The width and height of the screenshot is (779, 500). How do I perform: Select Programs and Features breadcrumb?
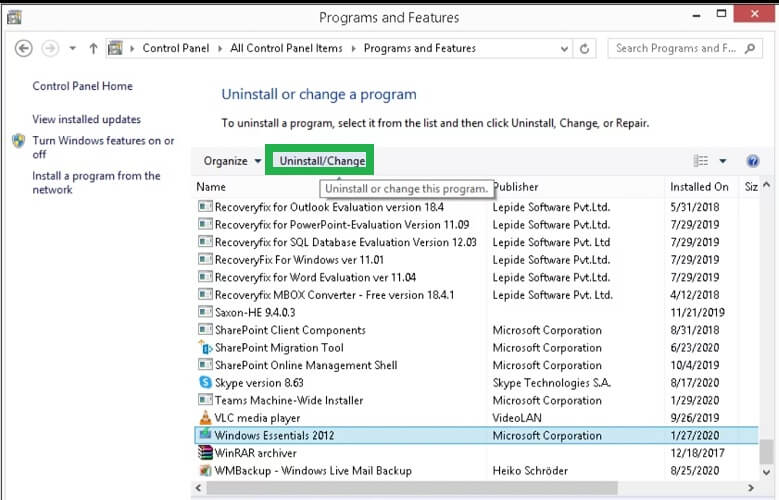tap(420, 48)
